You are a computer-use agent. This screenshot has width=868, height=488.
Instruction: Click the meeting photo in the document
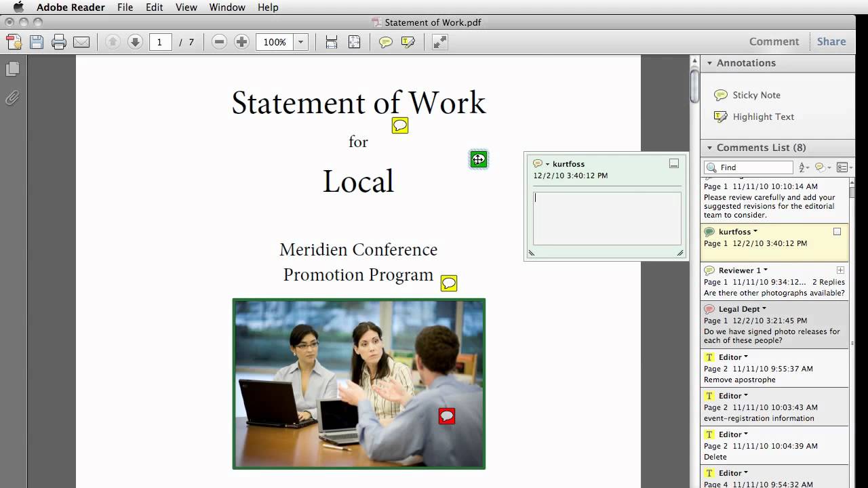tap(359, 384)
